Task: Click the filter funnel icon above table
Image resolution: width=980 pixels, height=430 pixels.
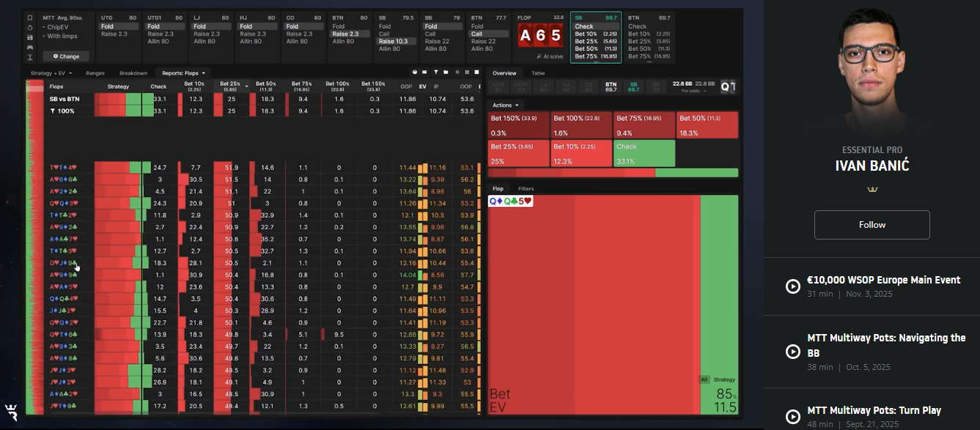Action: point(435,73)
